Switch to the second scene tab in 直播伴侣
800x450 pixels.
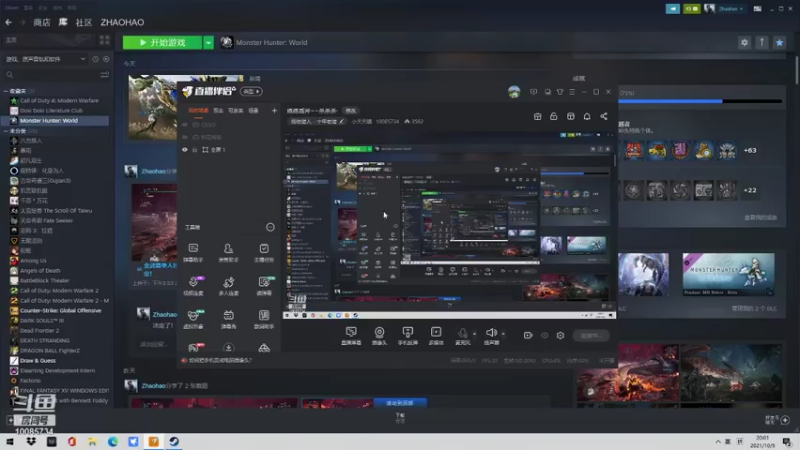pos(218,110)
